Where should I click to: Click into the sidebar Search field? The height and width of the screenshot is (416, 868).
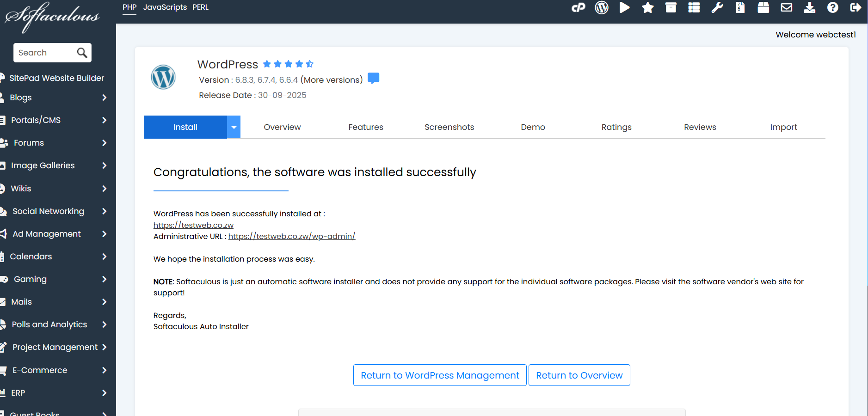(x=45, y=53)
